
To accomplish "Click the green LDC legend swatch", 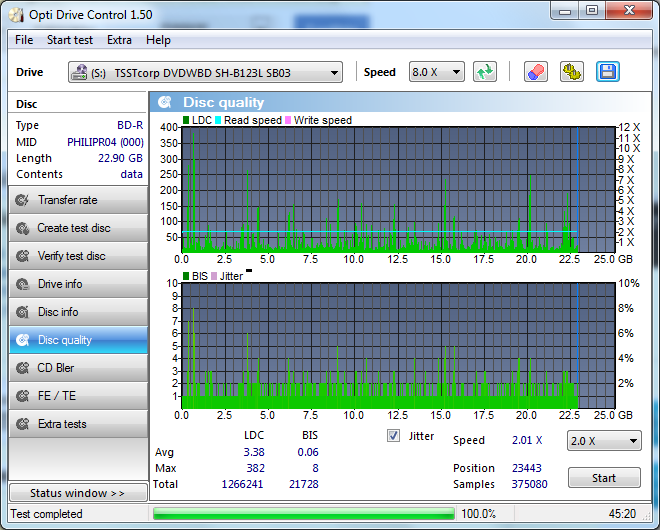I will [x=186, y=120].
